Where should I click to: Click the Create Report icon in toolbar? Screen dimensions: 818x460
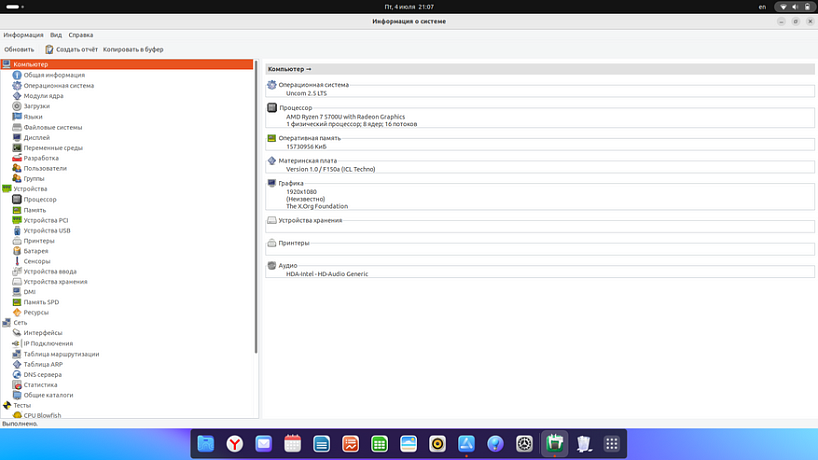click(x=49, y=49)
